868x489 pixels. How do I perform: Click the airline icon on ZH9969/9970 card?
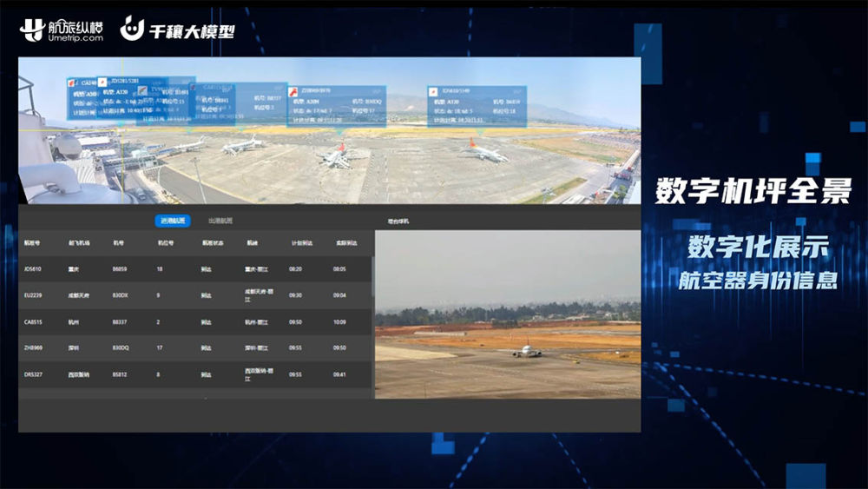(x=293, y=89)
